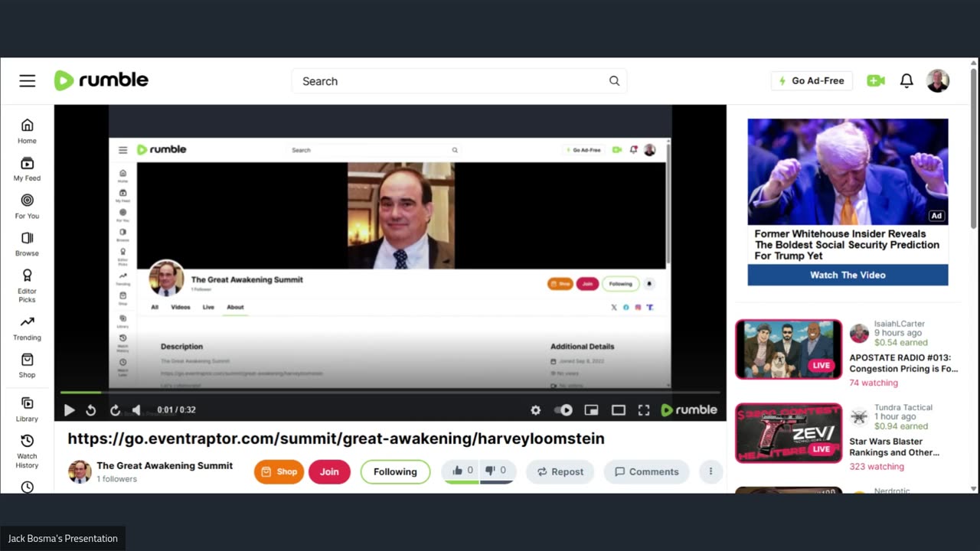Open Trending in sidebar
The image size is (980, 551).
[x=27, y=328]
